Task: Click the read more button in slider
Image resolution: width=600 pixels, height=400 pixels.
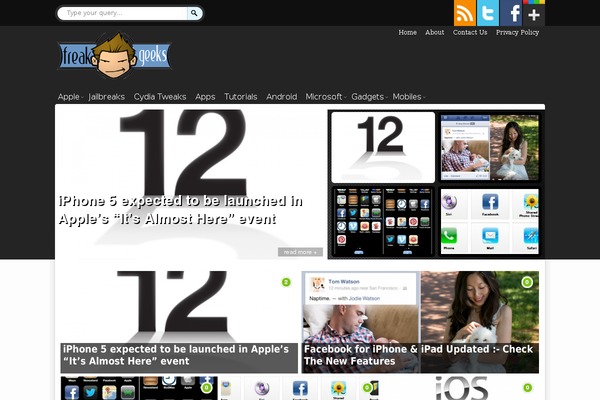Action: coord(300,252)
